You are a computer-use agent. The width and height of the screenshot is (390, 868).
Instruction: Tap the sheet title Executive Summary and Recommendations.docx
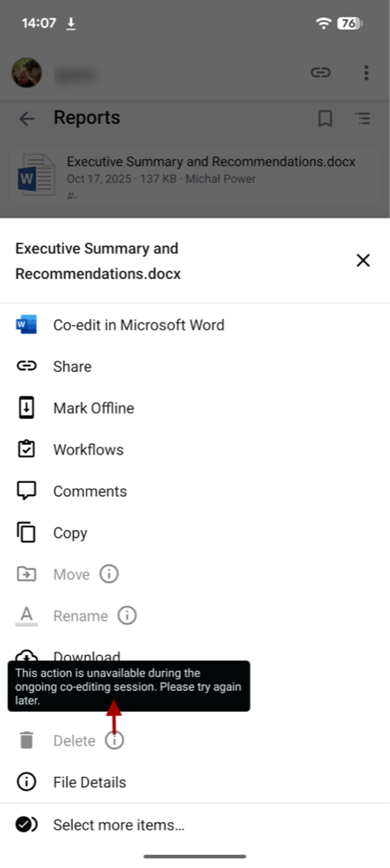pos(98,261)
